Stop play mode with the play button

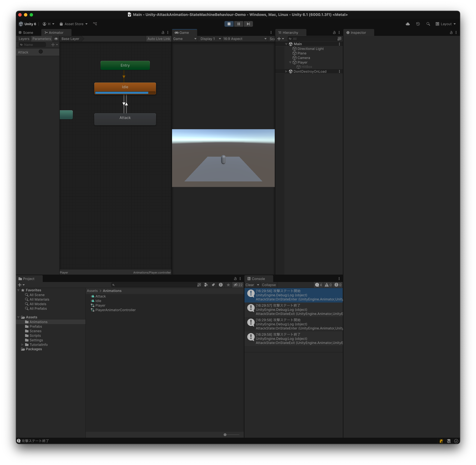[x=229, y=24]
